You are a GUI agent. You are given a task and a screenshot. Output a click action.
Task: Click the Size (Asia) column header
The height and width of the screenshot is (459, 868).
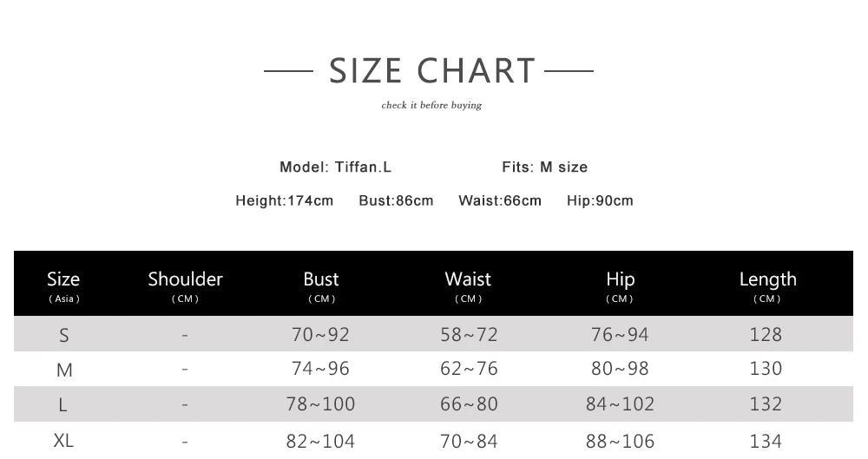[x=63, y=285]
